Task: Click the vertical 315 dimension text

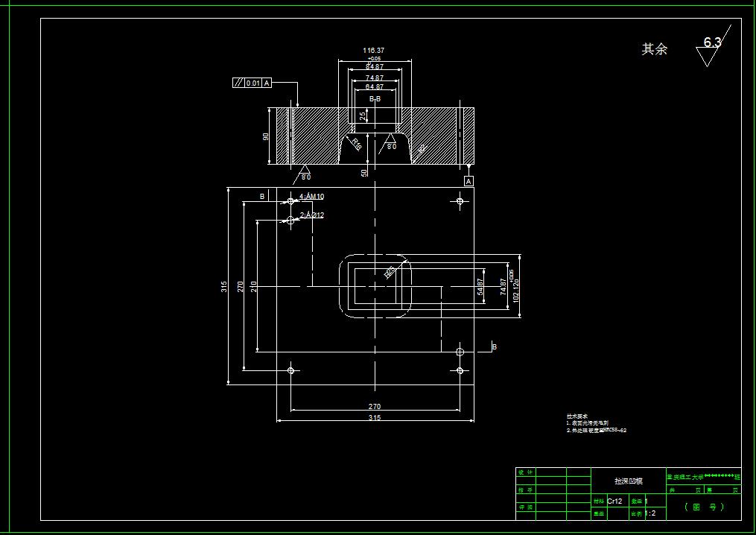Action: 223,287
